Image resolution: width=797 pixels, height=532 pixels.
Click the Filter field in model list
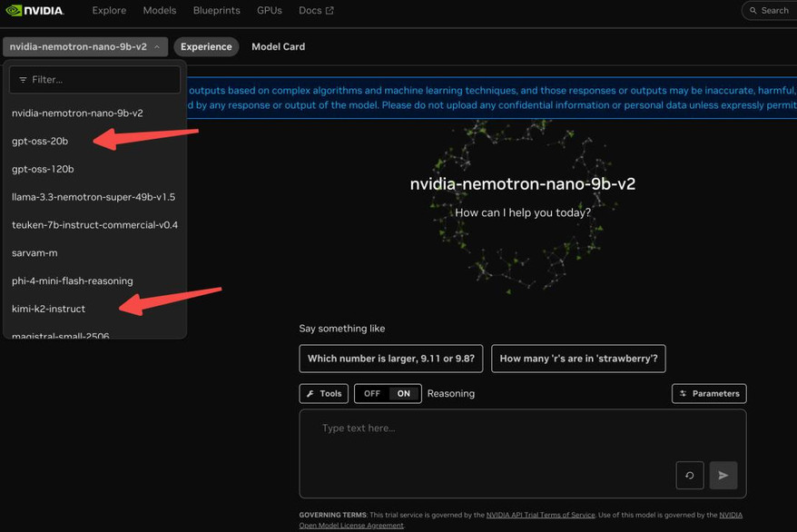click(x=95, y=80)
